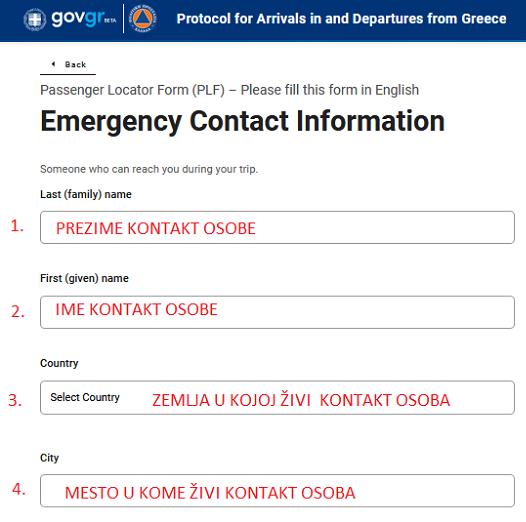526x522 pixels.
Task: Click the BETA badge next to govgr
Action: coord(110,21)
